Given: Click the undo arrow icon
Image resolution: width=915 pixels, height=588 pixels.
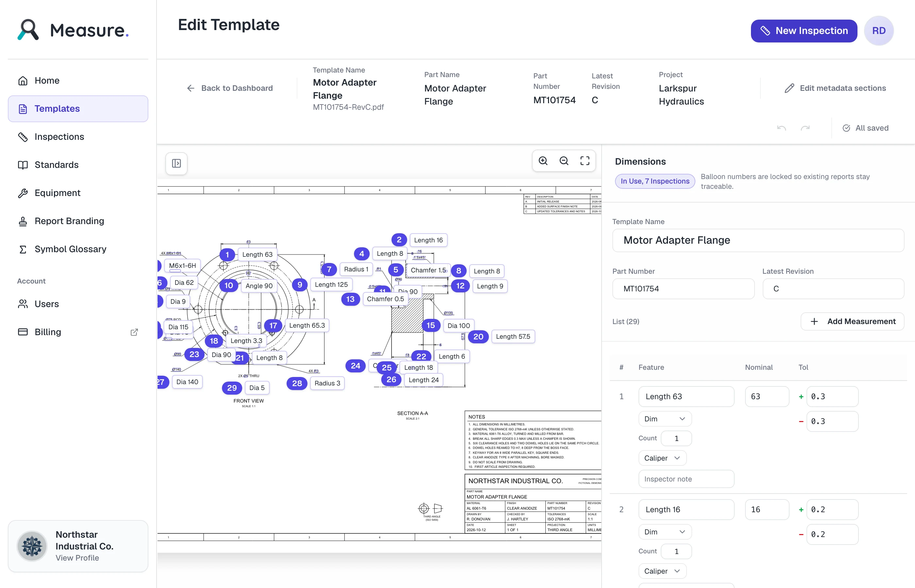Looking at the screenshot, I should pyautogui.click(x=781, y=128).
